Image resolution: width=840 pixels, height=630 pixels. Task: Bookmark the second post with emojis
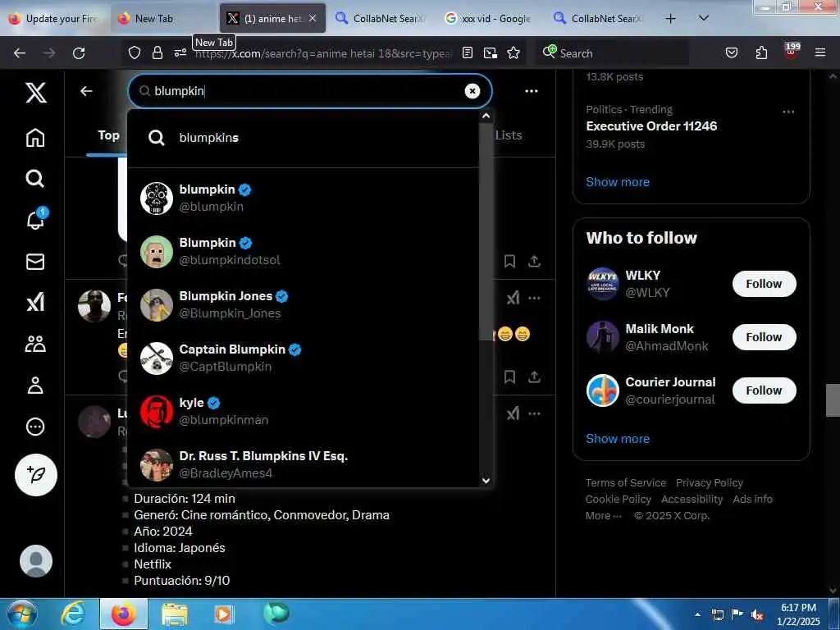point(509,377)
